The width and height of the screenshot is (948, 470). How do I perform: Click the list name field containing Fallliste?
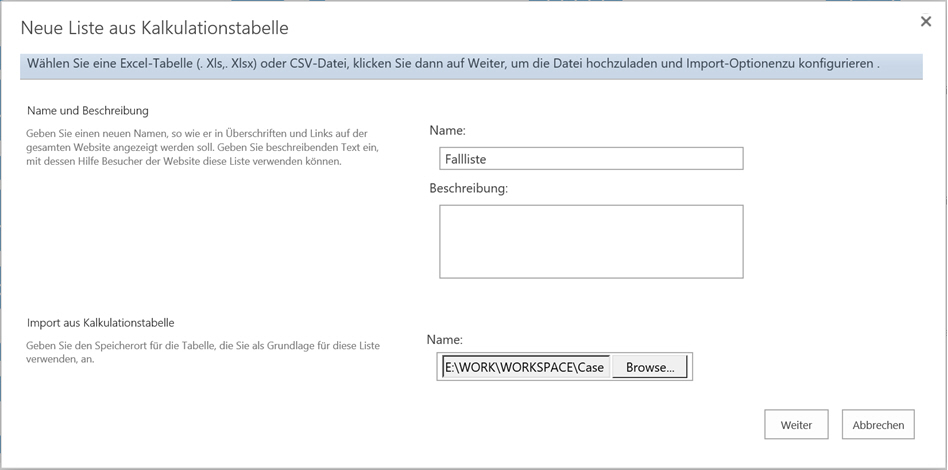click(591, 158)
